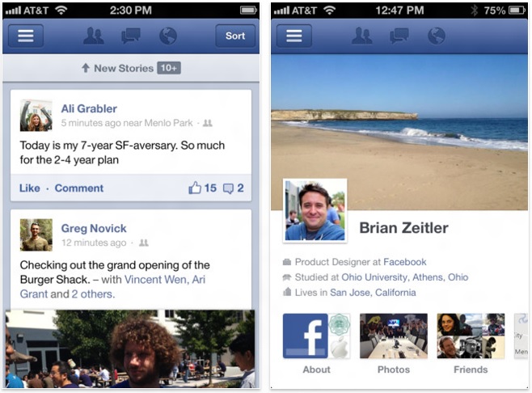Tap notifications globe on profile screen
Screen dimensions: 532x393
437,36
